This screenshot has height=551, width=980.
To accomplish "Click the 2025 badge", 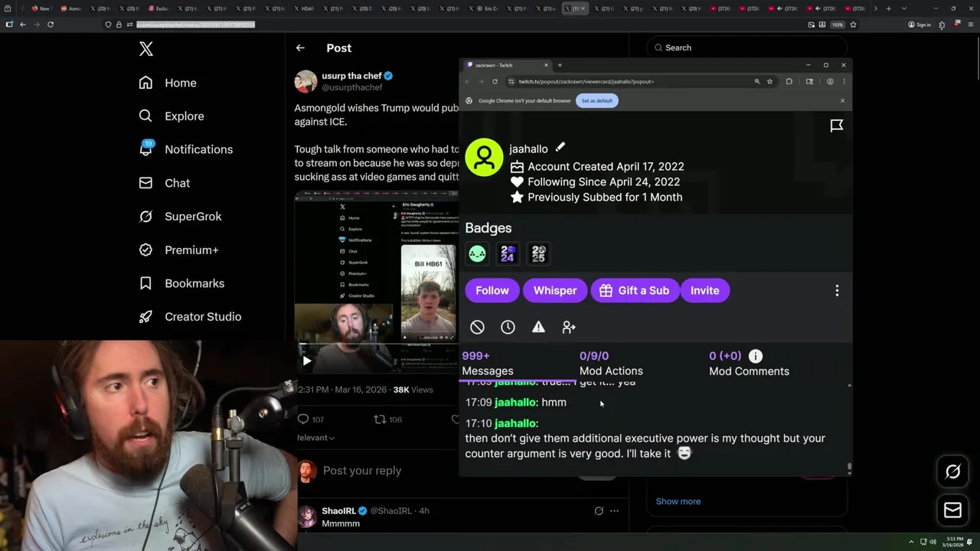I will point(538,253).
